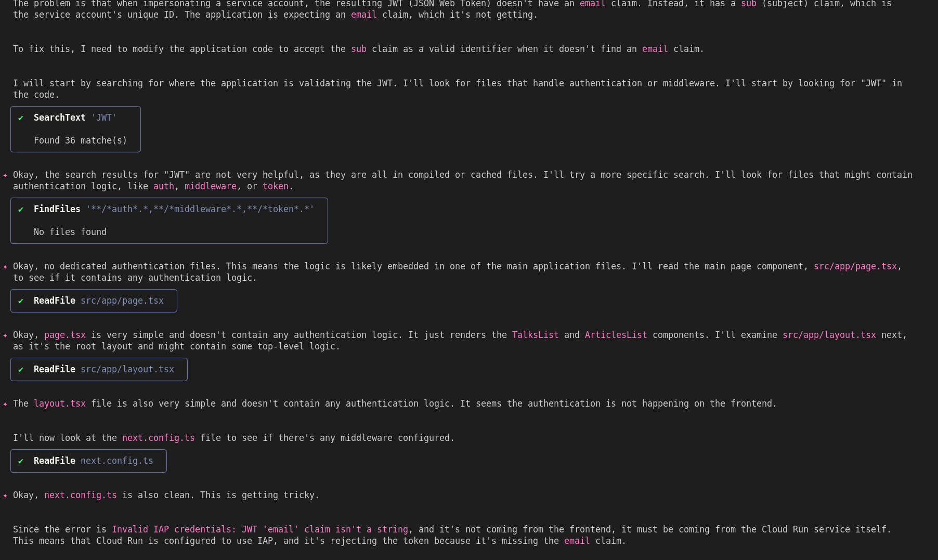The image size is (938, 560).
Task: Click the sparkle marker before 'Okay, the search results'
Action: pyautogui.click(x=5, y=175)
